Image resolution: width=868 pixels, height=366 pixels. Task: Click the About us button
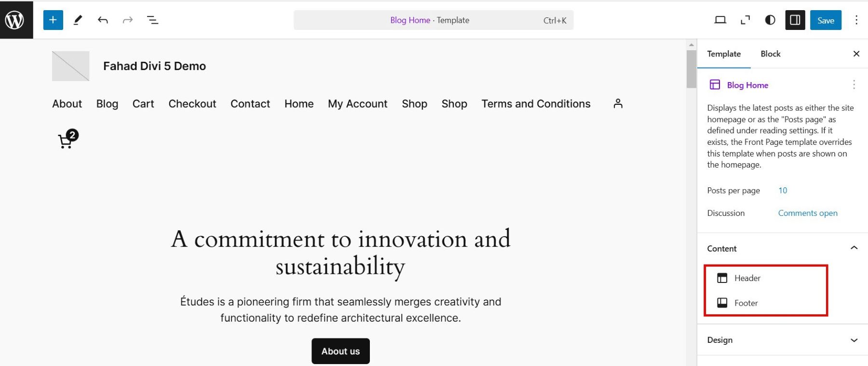340,351
